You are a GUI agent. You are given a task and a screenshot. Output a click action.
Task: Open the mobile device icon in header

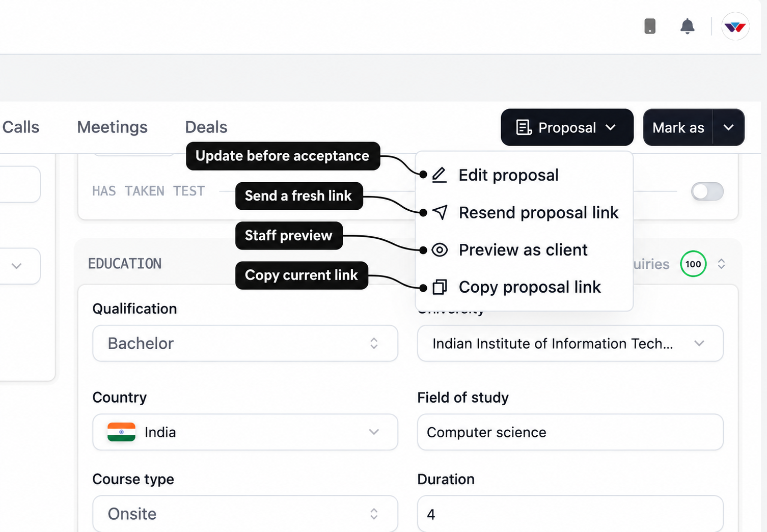click(x=650, y=26)
